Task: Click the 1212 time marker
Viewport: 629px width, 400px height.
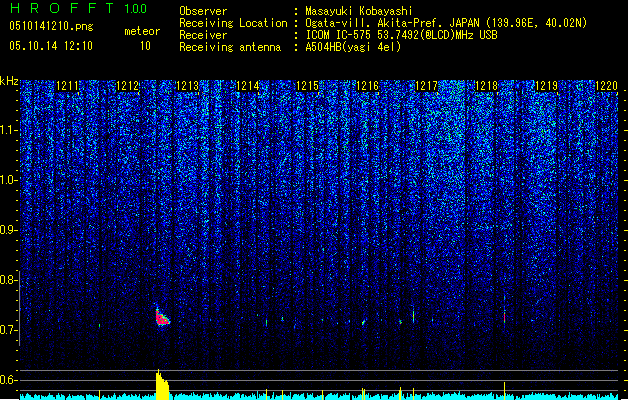Action: (127, 86)
